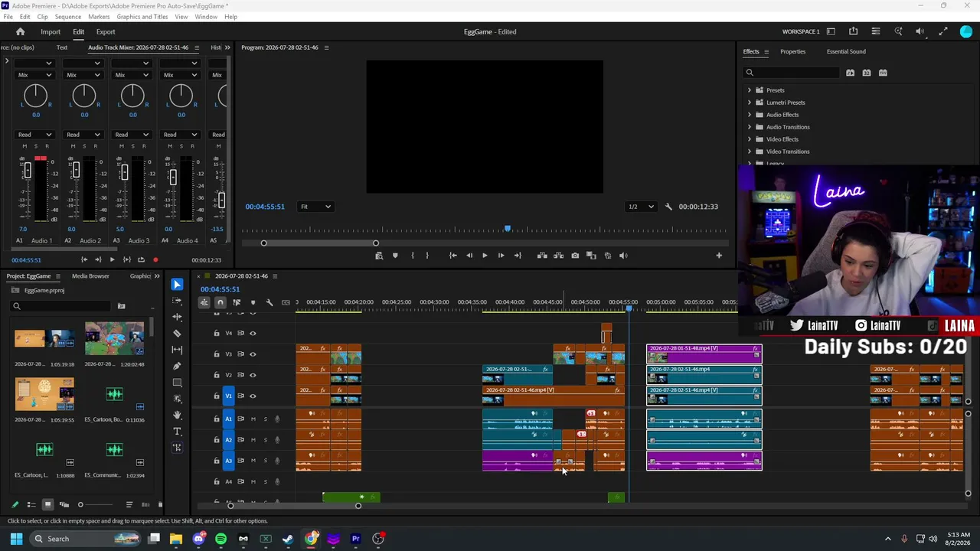Toggle the V4 track lock
Screen dimensions: 980x551
(x=217, y=333)
